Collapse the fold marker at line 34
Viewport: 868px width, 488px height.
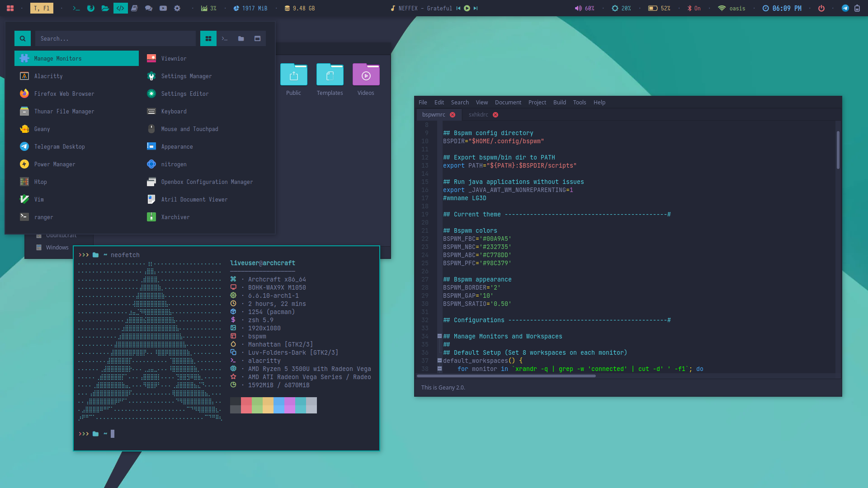(439, 336)
